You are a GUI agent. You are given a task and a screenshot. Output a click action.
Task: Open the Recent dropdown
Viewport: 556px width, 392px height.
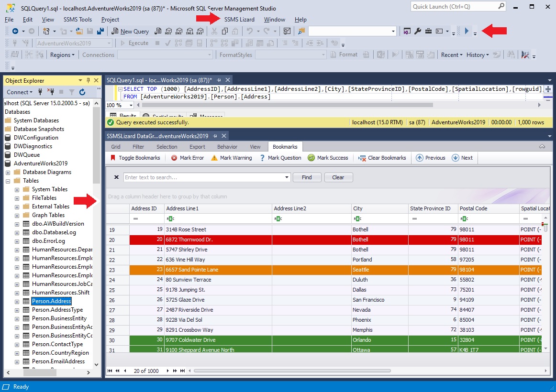(452, 55)
